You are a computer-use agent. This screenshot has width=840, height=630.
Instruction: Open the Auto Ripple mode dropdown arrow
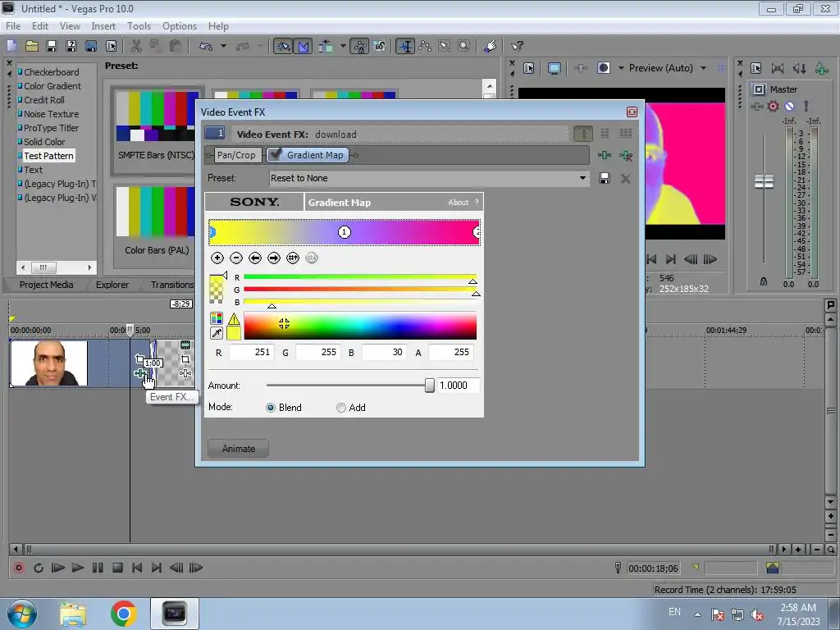point(342,46)
